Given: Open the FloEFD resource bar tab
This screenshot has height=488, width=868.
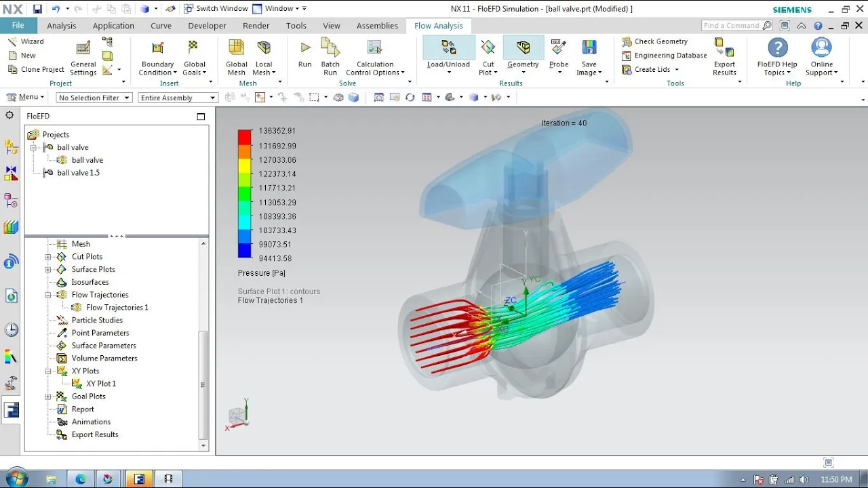Looking at the screenshot, I should coord(11,410).
